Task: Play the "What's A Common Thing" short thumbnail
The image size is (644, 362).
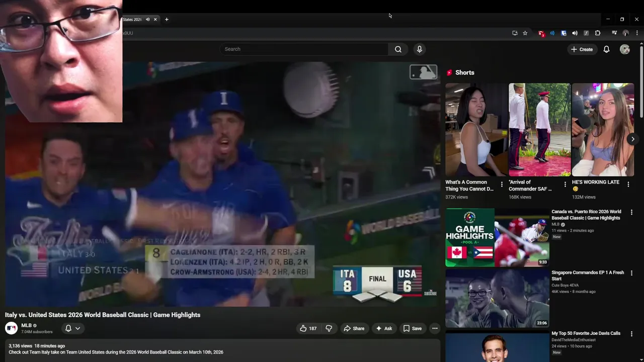Action: [x=476, y=130]
